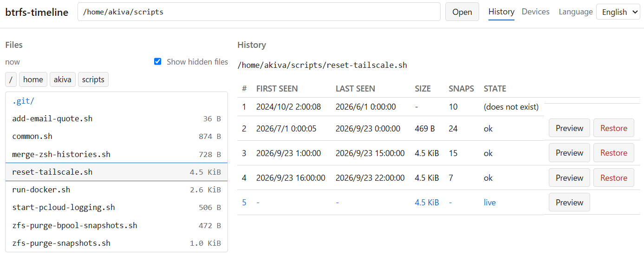The image size is (644, 256).
Task: Toggle the Show hidden files checkbox
Action: pos(157,61)
